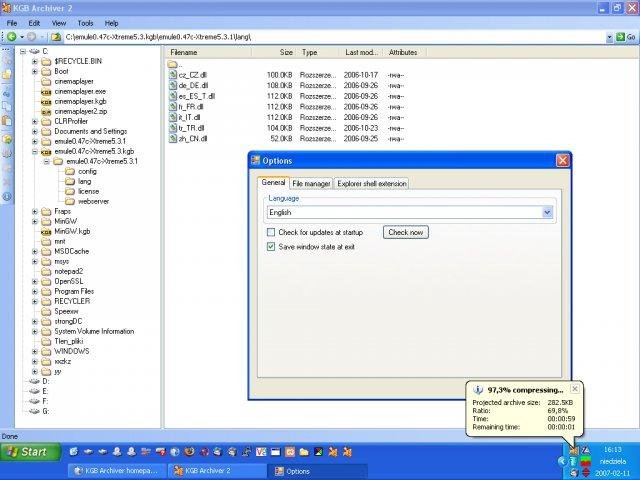Click the KGB icon beside MinGW.kgb

[x=46, y=232]
